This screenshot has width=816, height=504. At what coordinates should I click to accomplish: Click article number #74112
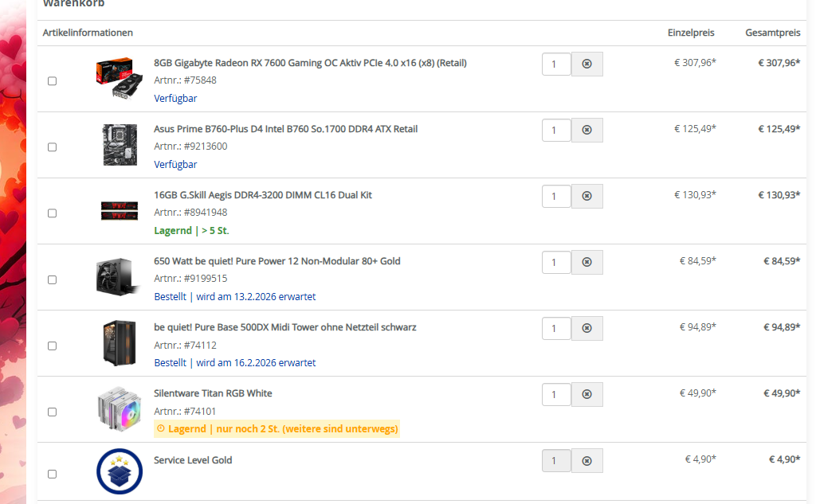[200, 345]
